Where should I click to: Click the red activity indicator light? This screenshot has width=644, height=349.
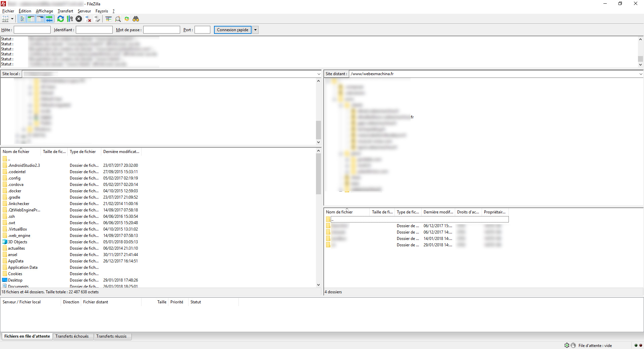pyautogui.click(x=641, y=345)
